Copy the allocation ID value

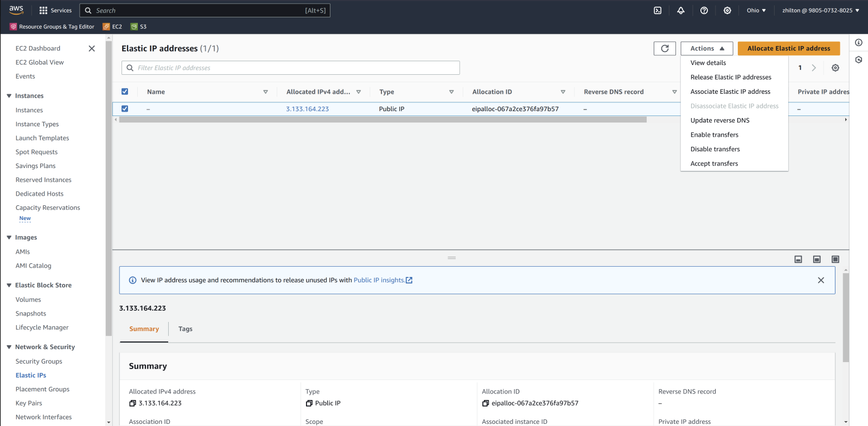pyautogui.click(x=486, y=403)
